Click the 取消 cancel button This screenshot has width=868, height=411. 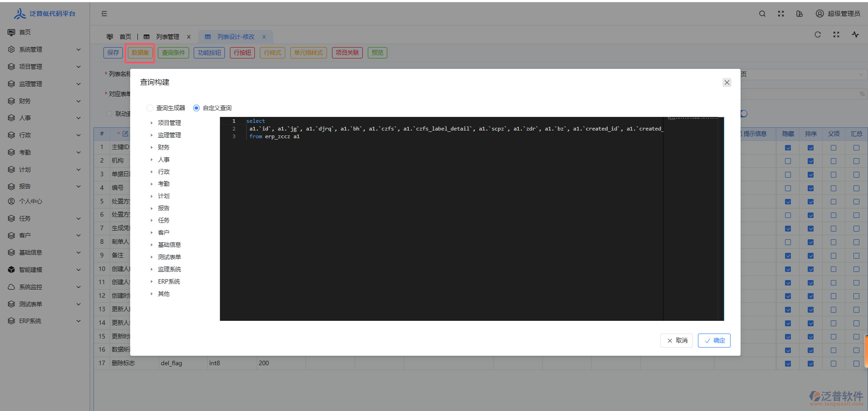(x=677, y=340)
